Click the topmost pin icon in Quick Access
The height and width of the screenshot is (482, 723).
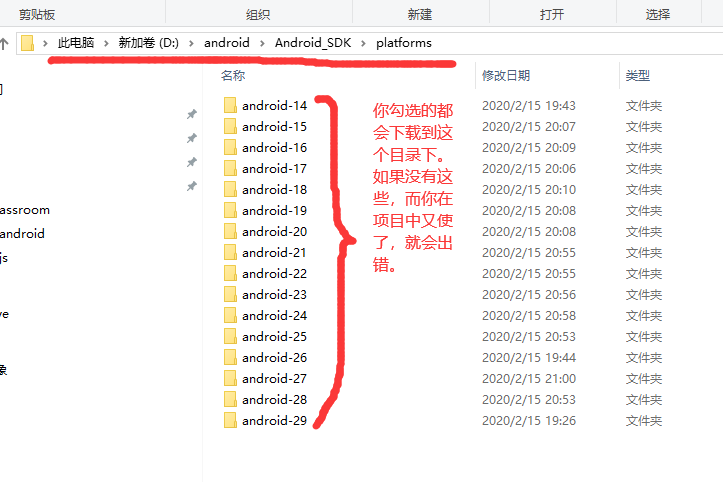(192, 114)
